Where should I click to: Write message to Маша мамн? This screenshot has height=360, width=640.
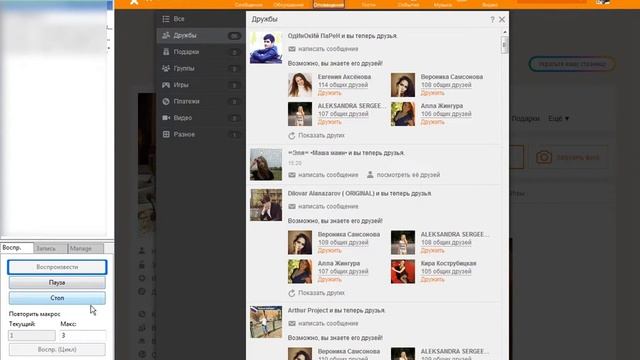[328, 175]
